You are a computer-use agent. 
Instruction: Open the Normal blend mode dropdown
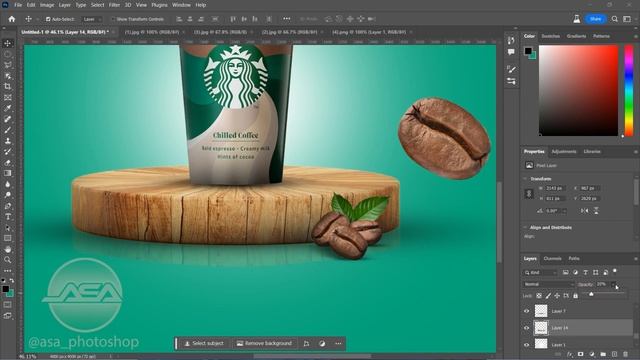[x=548, y=284]
